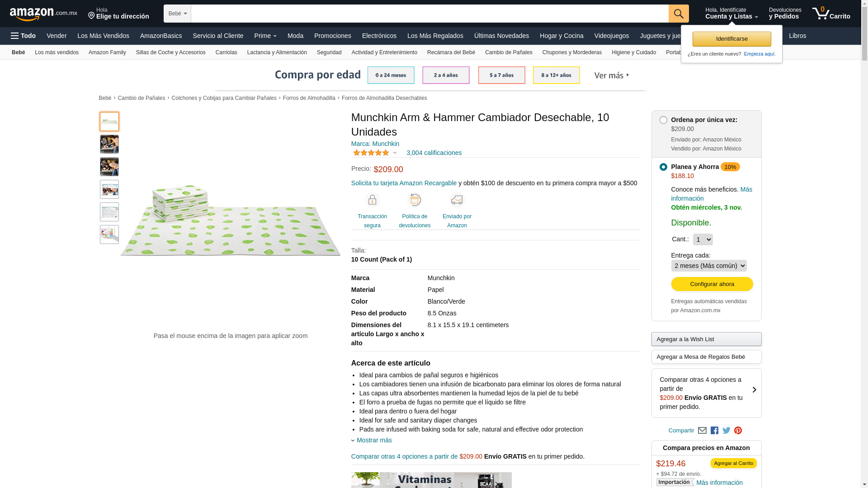The width and height of the screenshot is (868, 488).
Task: Click the search magnifier button
Action: pyautogui.click(x=678, y=14)
